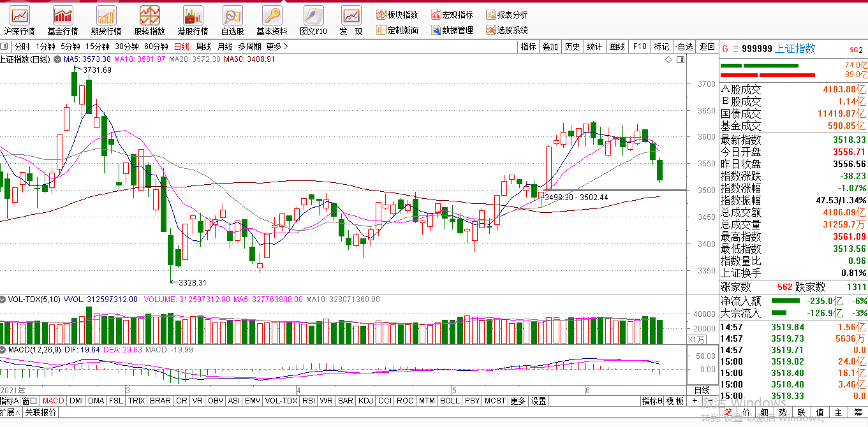The width and height of the screenshot is (868, 427).
Task: Toggle the panel icon left of 分时
Action: 5,47
